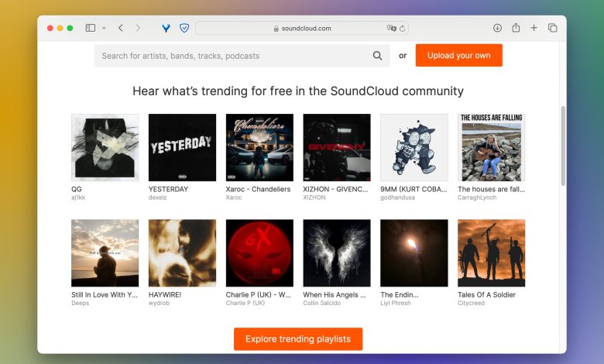Click the blue V extension icon
Screen dimensions: 604x364
tap(166, 28)
